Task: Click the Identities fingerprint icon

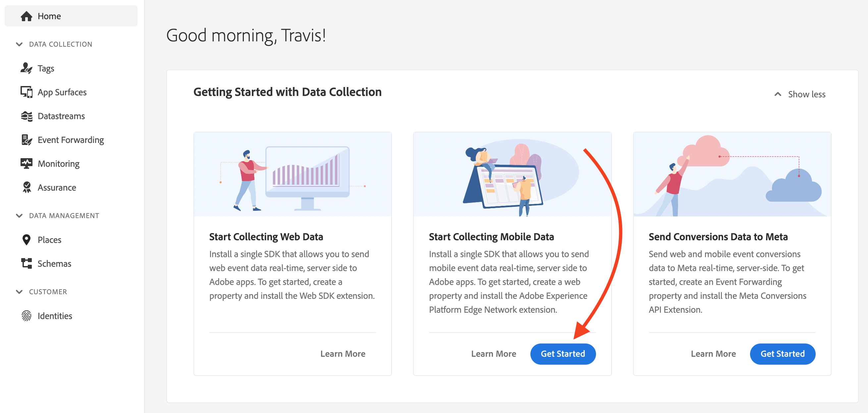Action: (x=26, y=316)
